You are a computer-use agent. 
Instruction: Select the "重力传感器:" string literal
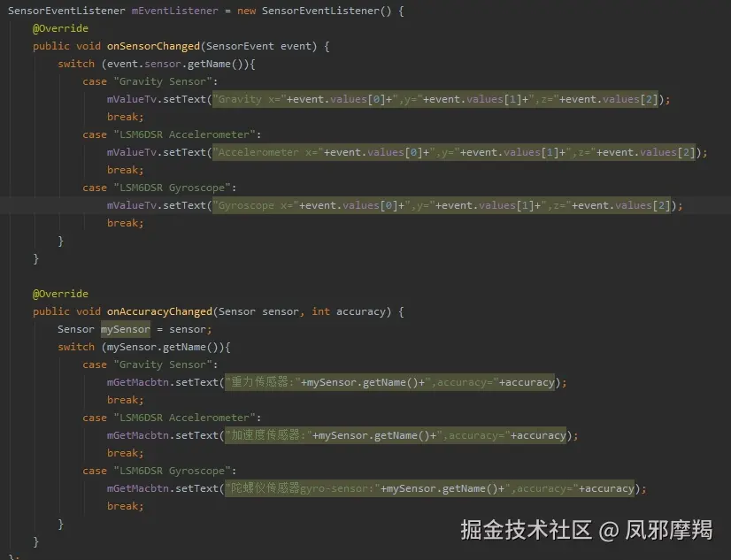(x=263, y=382)
